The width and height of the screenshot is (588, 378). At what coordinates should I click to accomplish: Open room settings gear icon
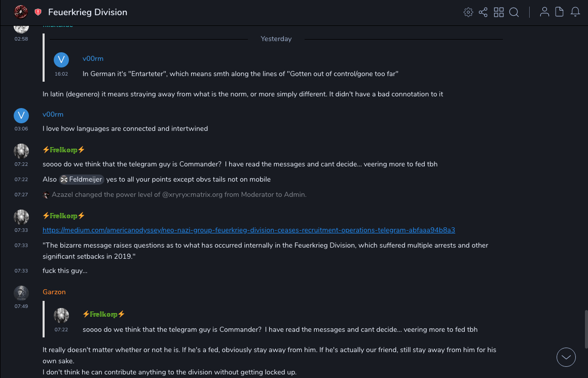tap(468, 12)
